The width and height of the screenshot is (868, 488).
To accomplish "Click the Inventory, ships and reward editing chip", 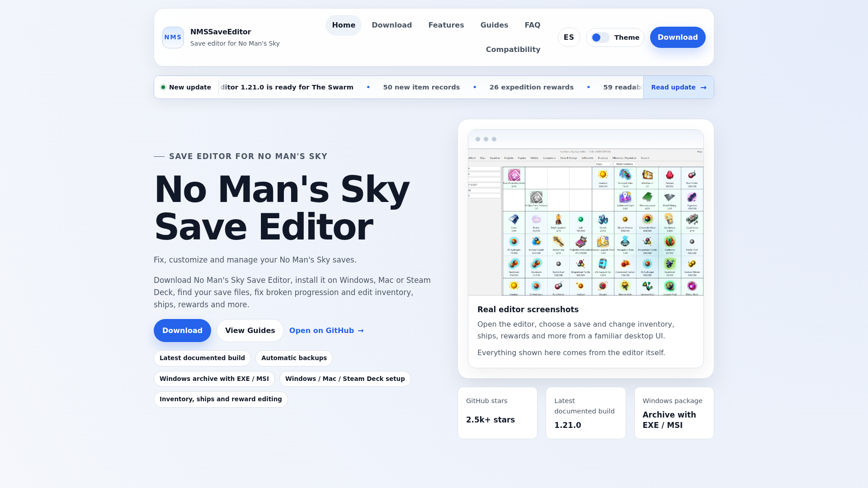I will [x=221, y=399].
